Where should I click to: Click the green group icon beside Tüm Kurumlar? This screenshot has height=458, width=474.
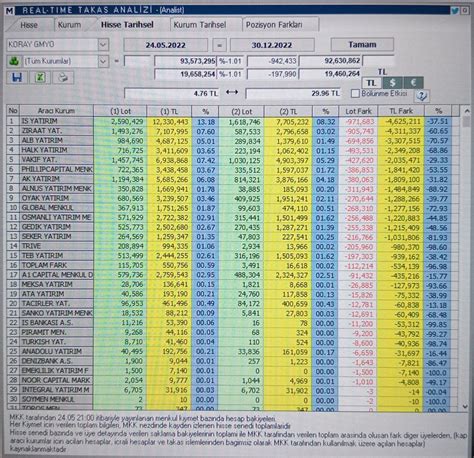click(x=14, y=61)
